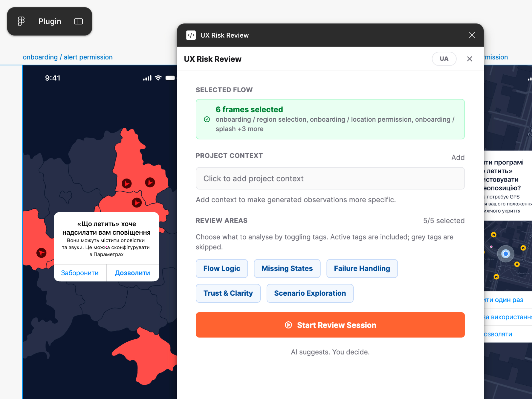The image size is (532, 399).
Task: Click the '5/5 selected' counter text
Action: (x=444, y=221)
